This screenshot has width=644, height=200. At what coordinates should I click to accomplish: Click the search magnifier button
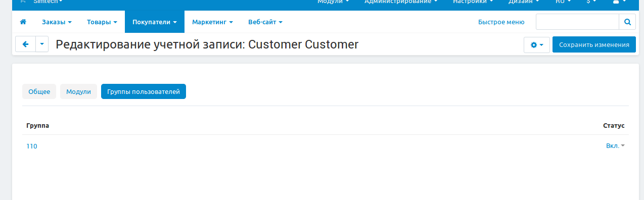(627, 22)
